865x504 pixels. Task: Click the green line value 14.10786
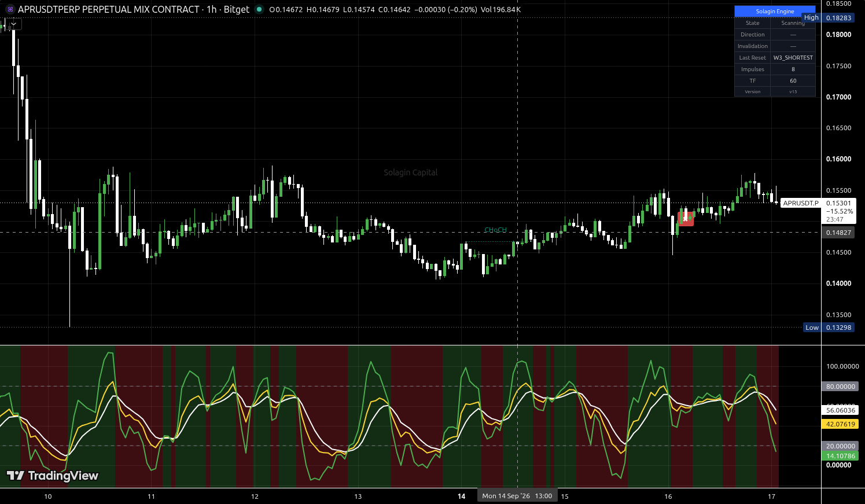click(840, 456)
